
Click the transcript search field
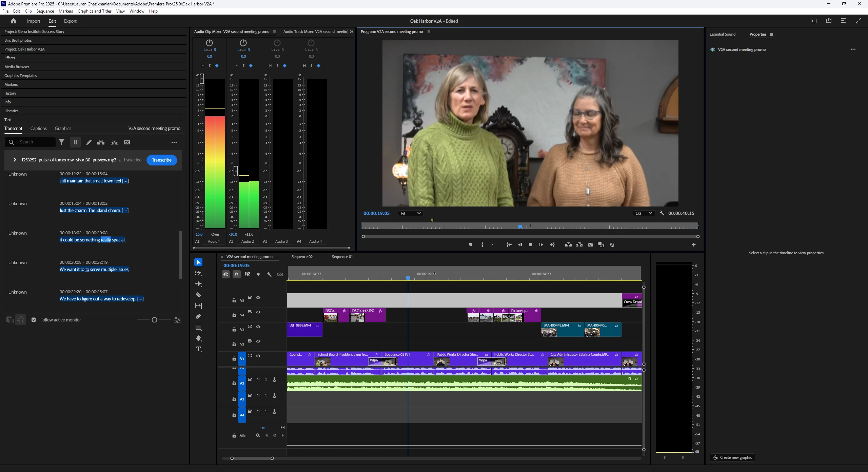point(36,142)
